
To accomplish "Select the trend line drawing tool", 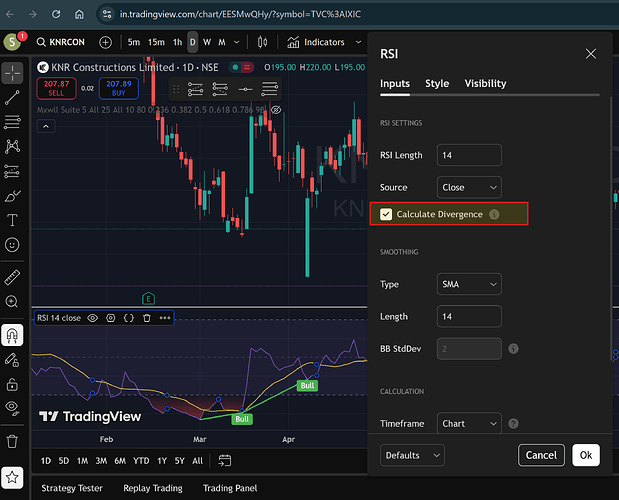I will 12,97.
